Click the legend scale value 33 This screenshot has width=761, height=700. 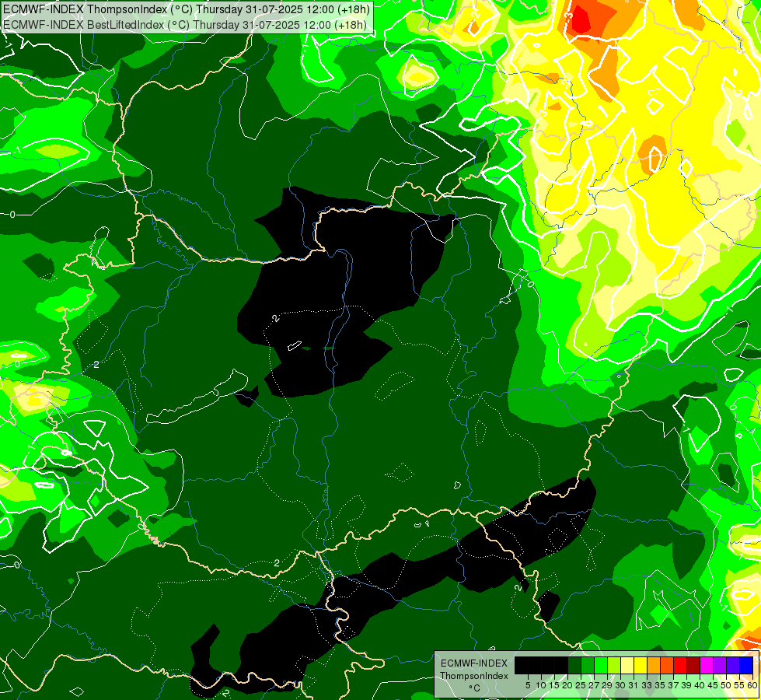648,685
